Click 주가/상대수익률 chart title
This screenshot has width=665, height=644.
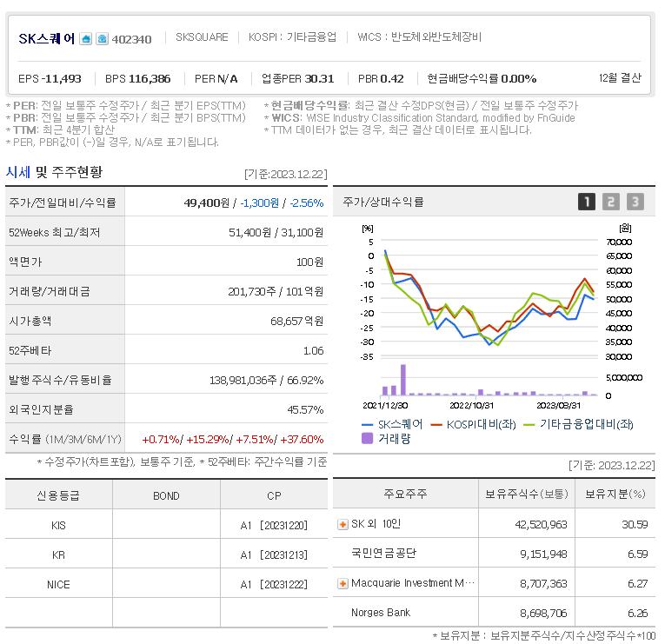(x=383, y=202)
